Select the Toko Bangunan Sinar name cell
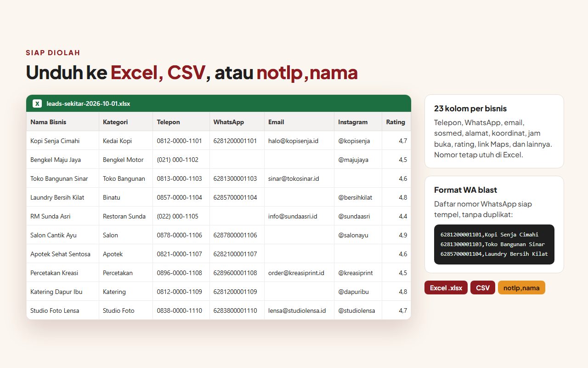 pos(62,178)
